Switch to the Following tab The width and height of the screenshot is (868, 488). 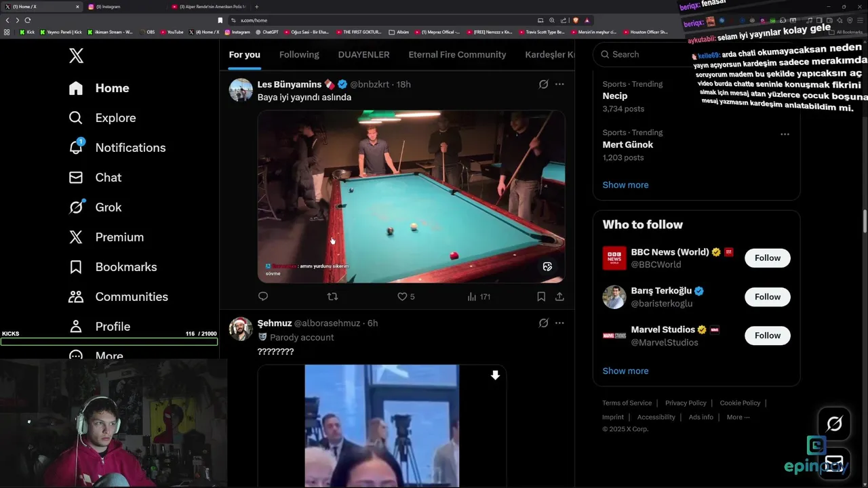coord(299,54)
